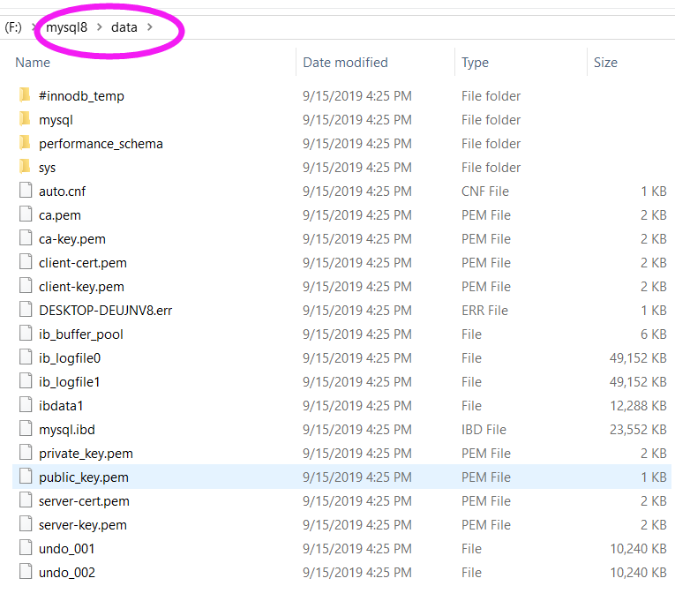Expand the chevron after mysql8 in path
This screenshot has height=616, width=675.
(100, 27)
